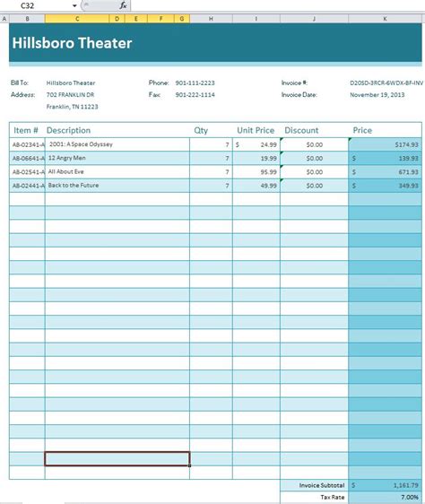This screenshot has height=504, width=425.
Task: Click invoice date November 19, 2013
Action: [x=377, y=95]
